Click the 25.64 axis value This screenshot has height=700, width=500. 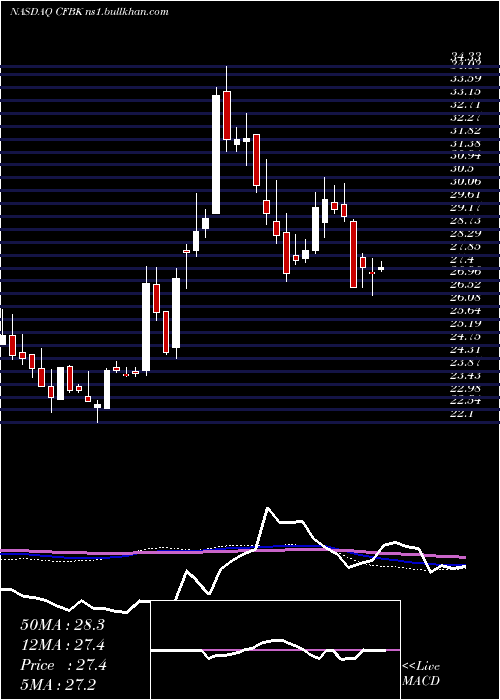466,310
